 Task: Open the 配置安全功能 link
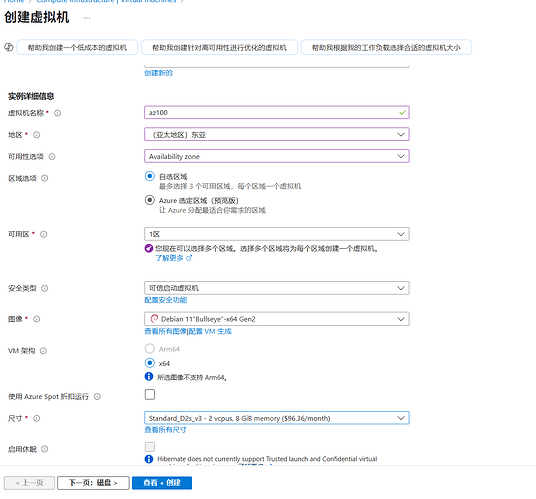(x=165, y=300)
